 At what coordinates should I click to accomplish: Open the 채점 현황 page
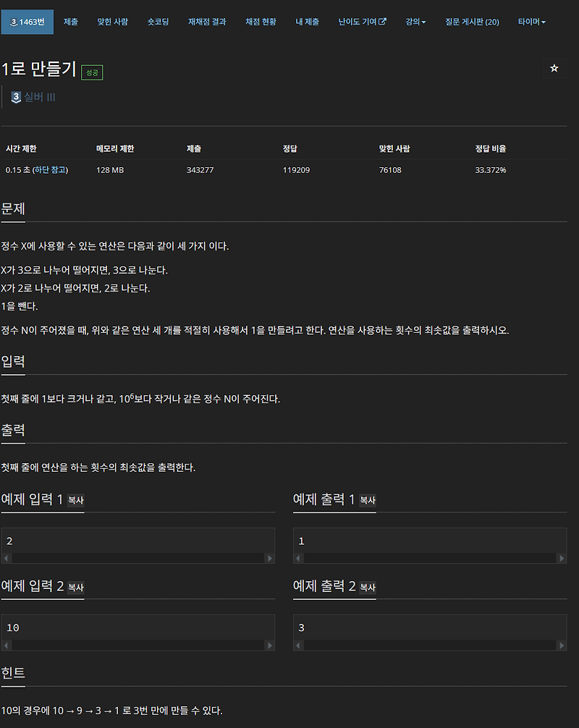[261, 22]
